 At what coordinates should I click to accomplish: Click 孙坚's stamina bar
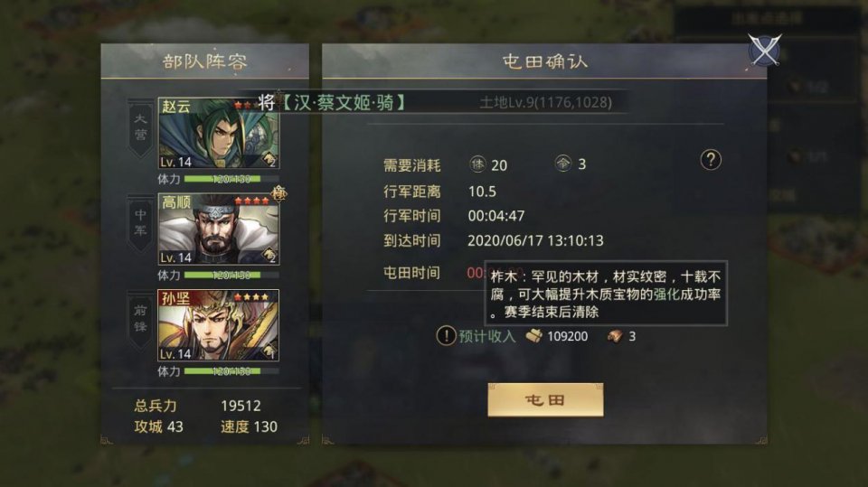click(231, 370)
